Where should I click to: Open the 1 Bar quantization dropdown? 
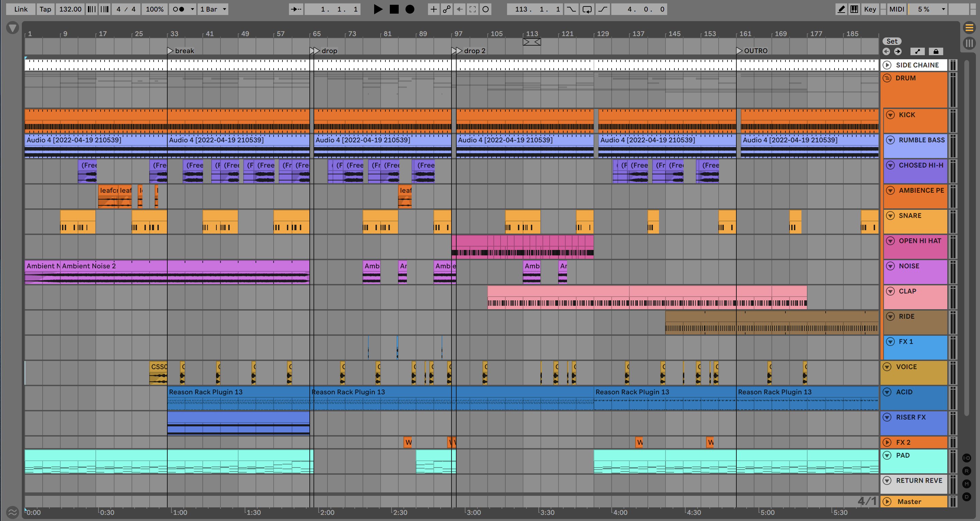(213, 9)
